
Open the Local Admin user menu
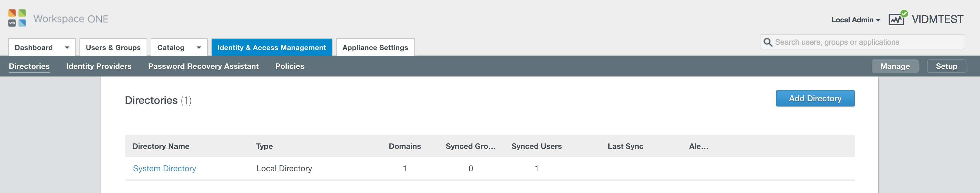pyautogui.click(x=855, y=20)
